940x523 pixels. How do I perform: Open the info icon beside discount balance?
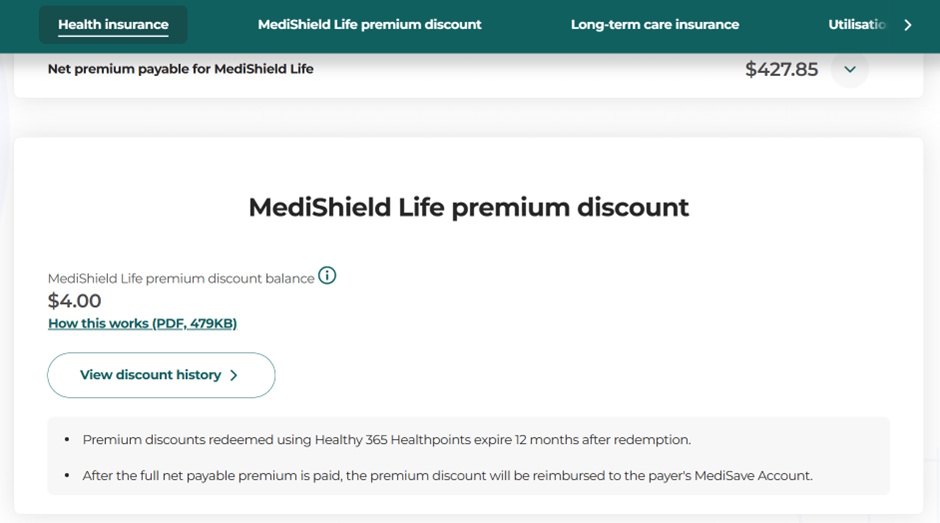point(327,276)
